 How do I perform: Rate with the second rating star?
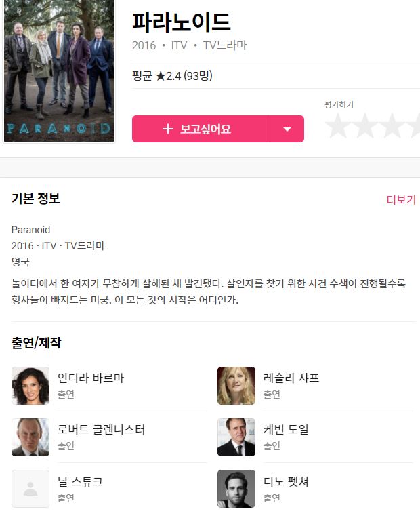click(365, 125)
